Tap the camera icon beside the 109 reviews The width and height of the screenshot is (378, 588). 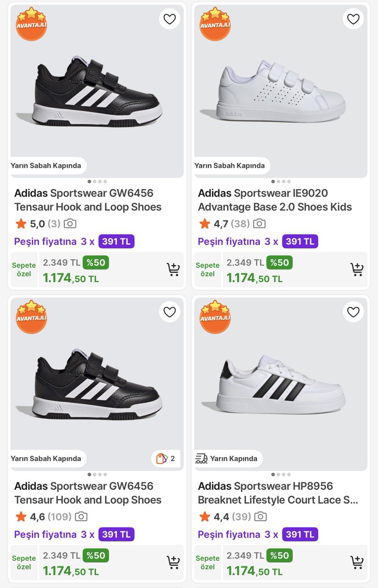[81, 517]
